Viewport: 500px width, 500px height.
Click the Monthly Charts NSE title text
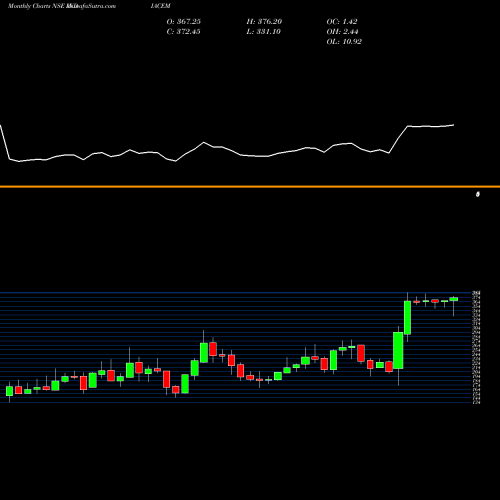pyautogui.click(x=37, y=6)
